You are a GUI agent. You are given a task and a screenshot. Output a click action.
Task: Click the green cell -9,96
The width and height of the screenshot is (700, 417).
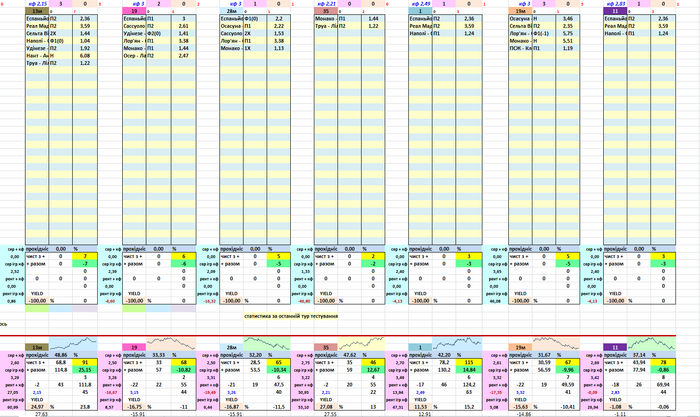pyautogui.click(x=568, y=370)
